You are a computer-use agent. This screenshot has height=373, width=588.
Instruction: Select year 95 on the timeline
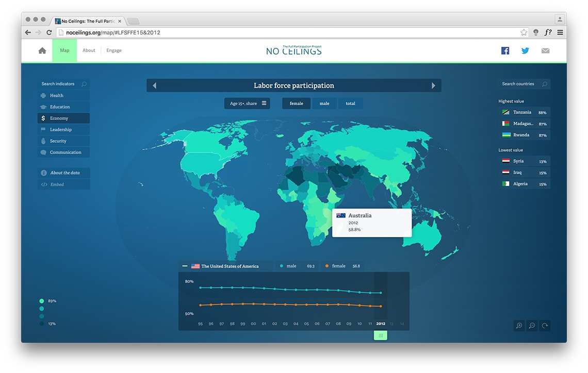coord(200,324)
